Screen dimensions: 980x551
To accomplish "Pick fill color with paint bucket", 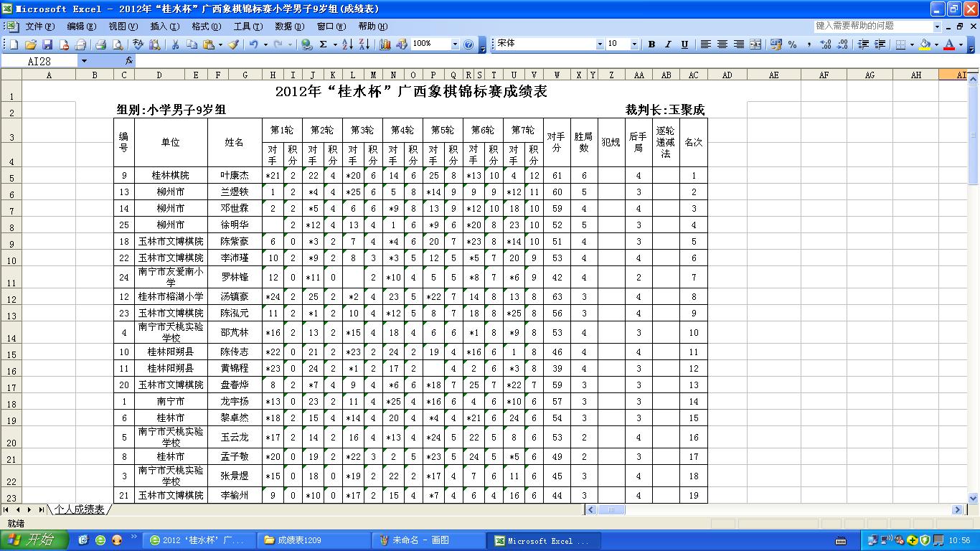I will tap(925, 44).
